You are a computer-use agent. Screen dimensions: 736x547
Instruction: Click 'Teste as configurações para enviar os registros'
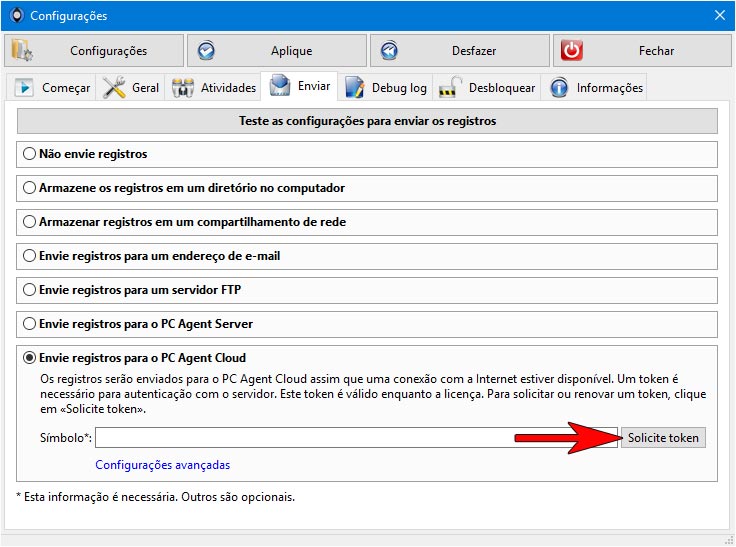367,121
